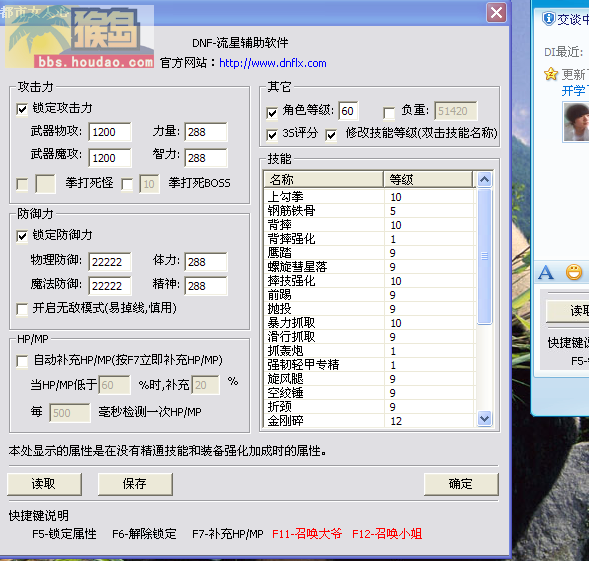Select the 空绞锤 skill row
Viewport: 589px width, 561px height.
click(x=370, y=393)
